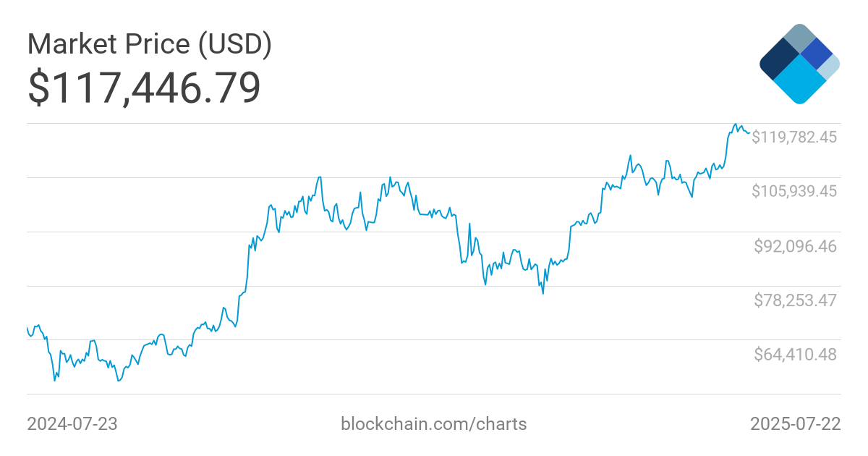
Task: Click the gray top diamond of logo
Action: coord(799,36)
